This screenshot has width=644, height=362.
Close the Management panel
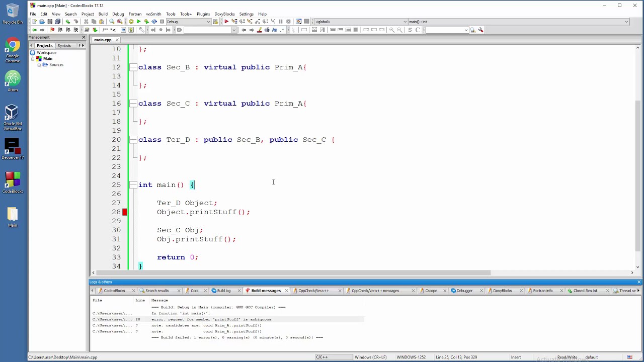pos(84,37)
